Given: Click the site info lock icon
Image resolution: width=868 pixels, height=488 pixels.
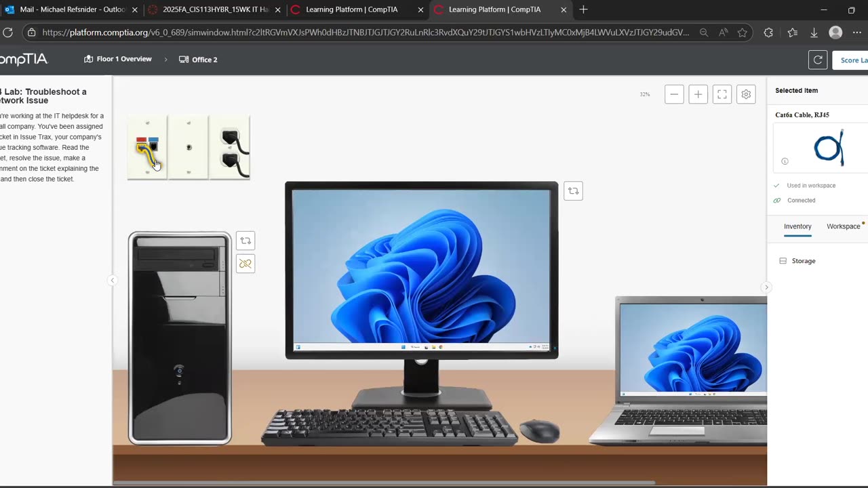Looking at the screenshot, I should click(31, 33).
